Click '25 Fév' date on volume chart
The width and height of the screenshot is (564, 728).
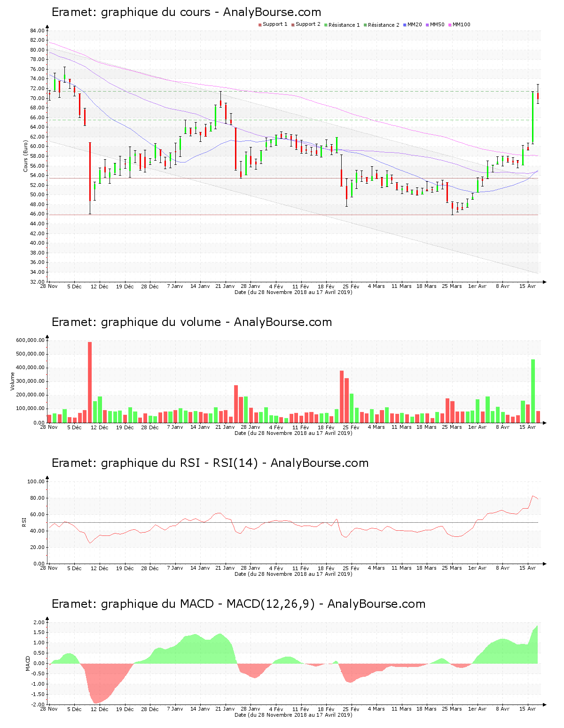click(351, 427)
